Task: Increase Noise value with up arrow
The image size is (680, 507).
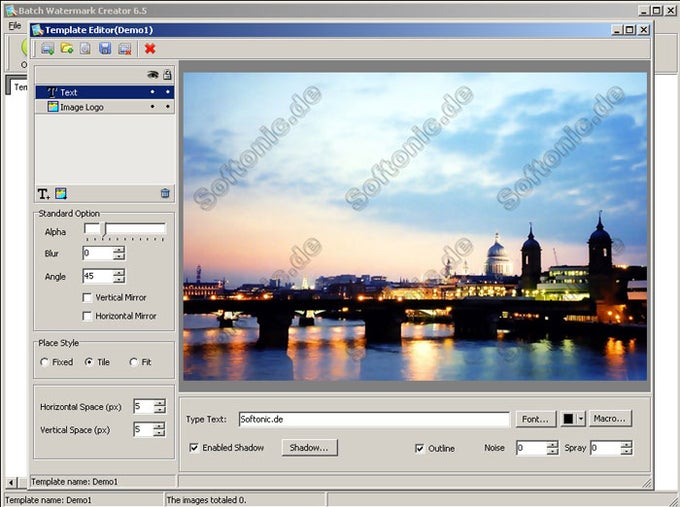Action: point(552,445)
